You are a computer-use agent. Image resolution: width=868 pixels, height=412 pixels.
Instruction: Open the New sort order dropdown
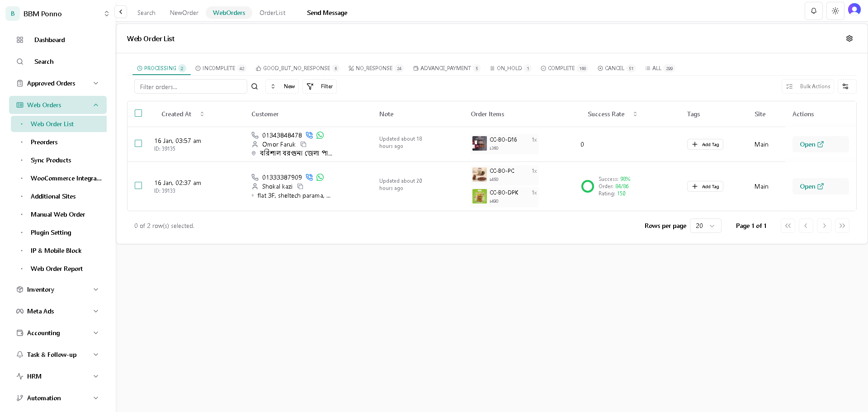click(x=282, y=86)
